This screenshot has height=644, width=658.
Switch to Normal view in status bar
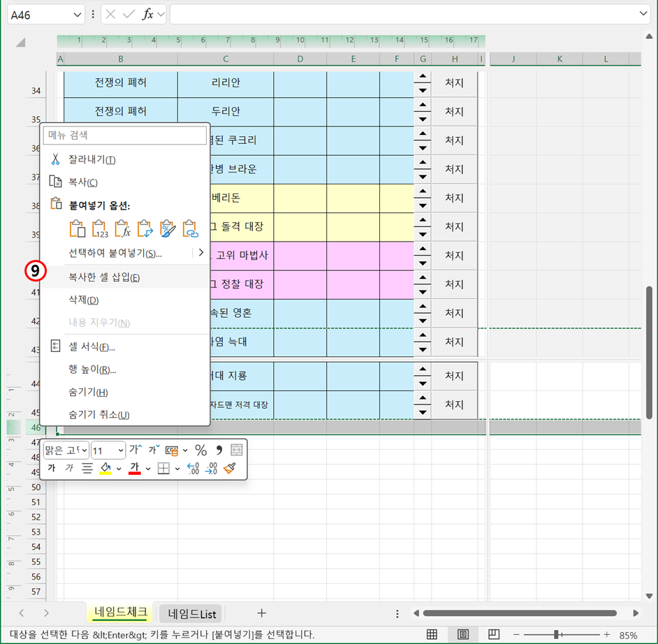(x=432, y=634)
